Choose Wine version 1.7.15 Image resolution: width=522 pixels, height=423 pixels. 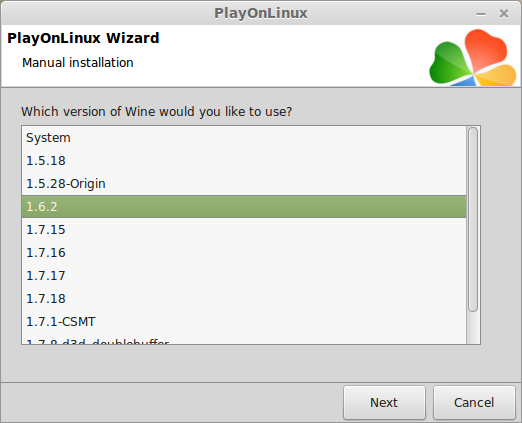pyautogui.click(x=244, y=230)
